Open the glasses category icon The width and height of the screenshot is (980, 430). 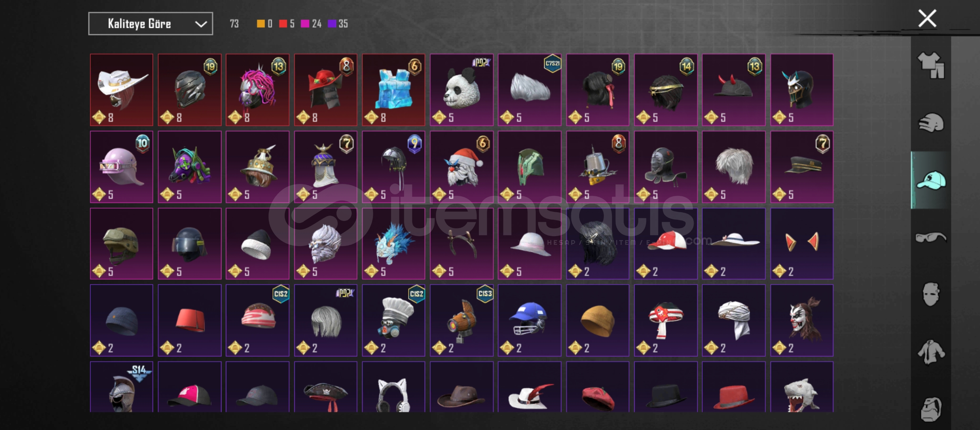tap(931, 237)
